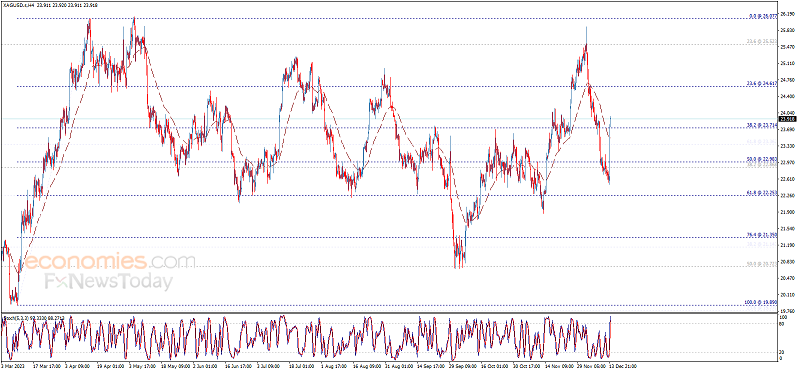Screen dimensions: 798x372
Task: Click the 25.830 price axis value
Action: tap(787, 31)
